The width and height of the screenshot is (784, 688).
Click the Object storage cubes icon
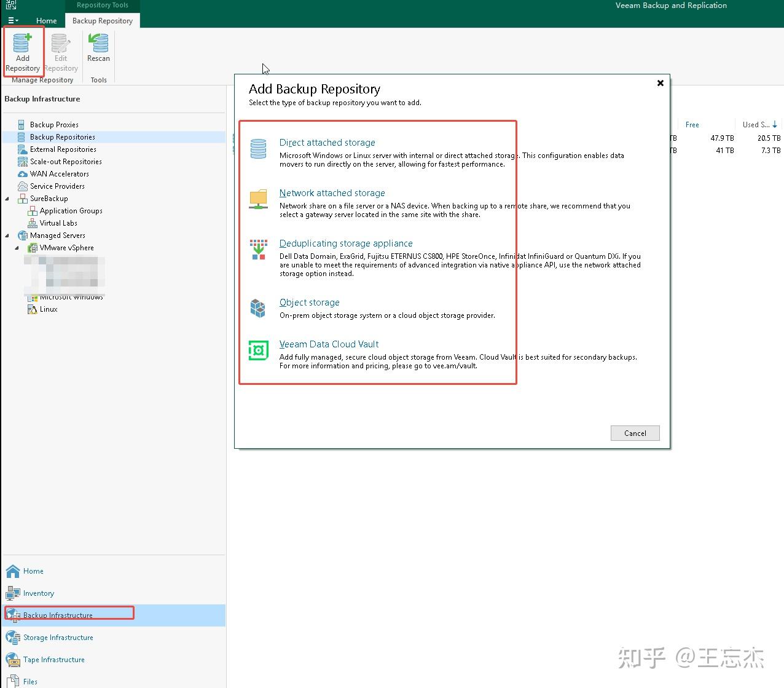tap(258, 308)
